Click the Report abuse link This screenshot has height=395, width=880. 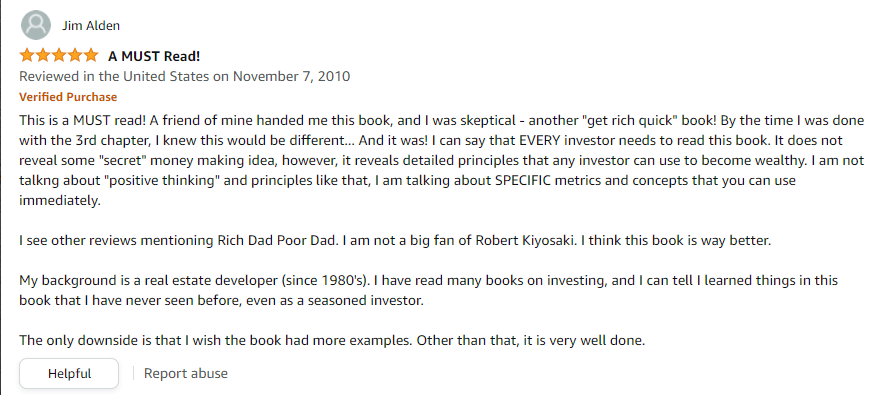pos(186,374)
